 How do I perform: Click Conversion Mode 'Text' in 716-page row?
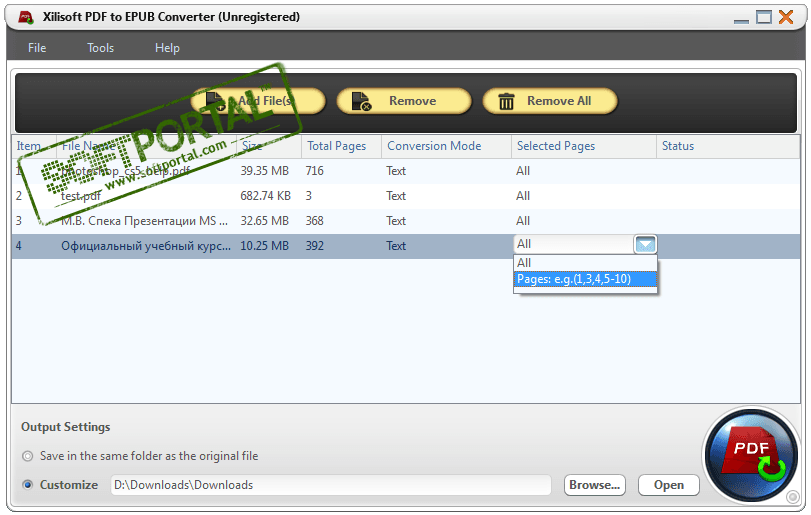396,171
